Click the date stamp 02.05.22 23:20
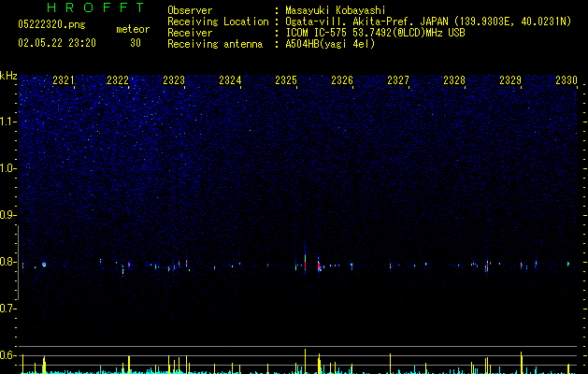This screenshot has width=588, height=374. tap(57, 43)
